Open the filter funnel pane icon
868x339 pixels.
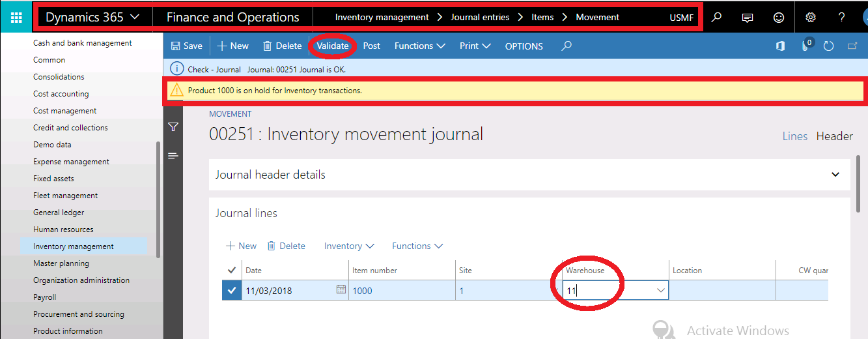(173, 127)
